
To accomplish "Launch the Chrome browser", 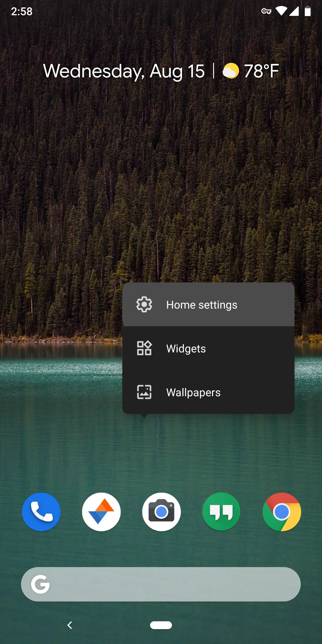I will 282,512.
